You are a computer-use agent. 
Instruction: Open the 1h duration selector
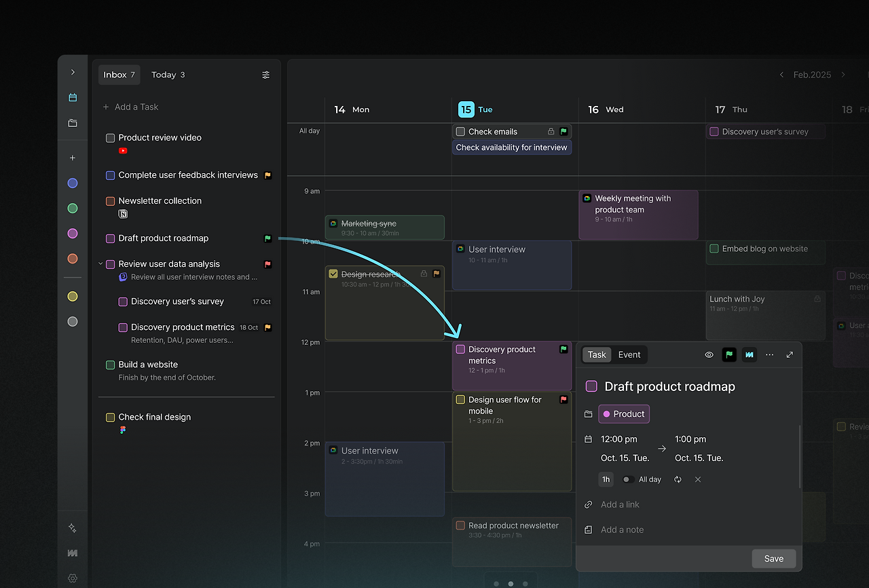(x=606, y=479)
